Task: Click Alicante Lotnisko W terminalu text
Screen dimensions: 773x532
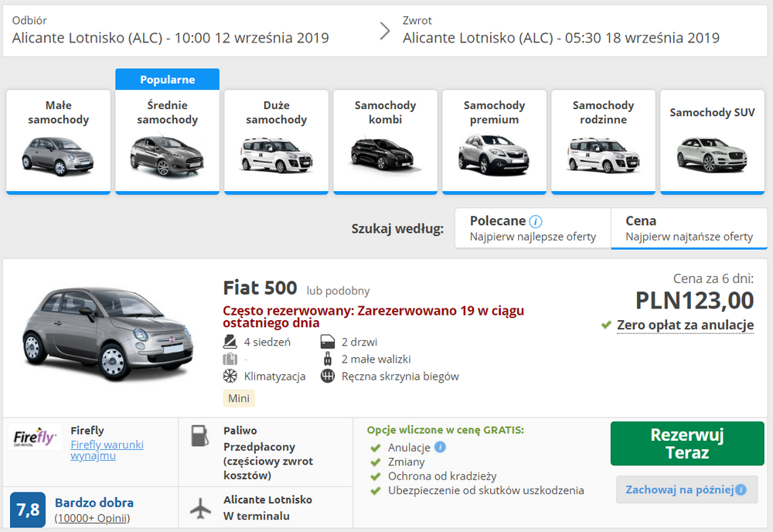Action: pos(267,508)
